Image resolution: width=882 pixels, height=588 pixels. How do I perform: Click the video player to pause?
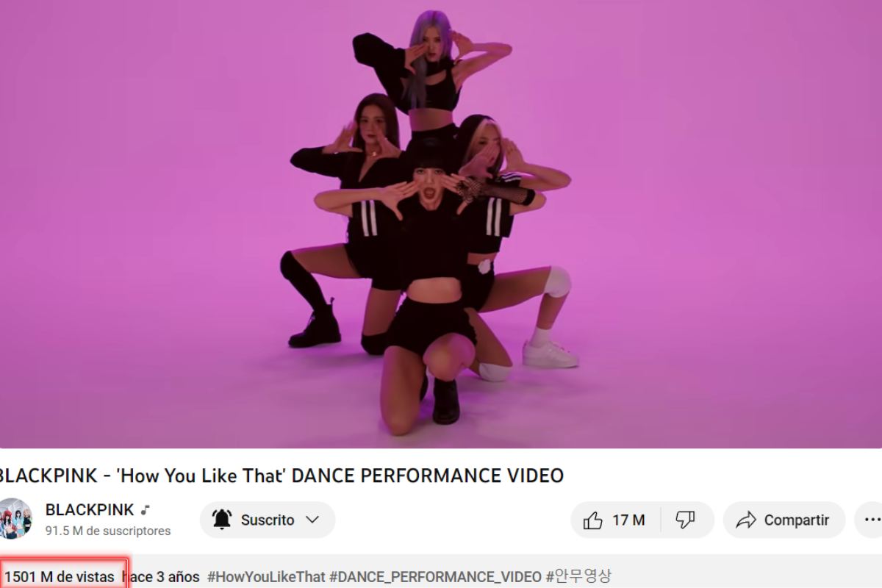click(441, 223)
